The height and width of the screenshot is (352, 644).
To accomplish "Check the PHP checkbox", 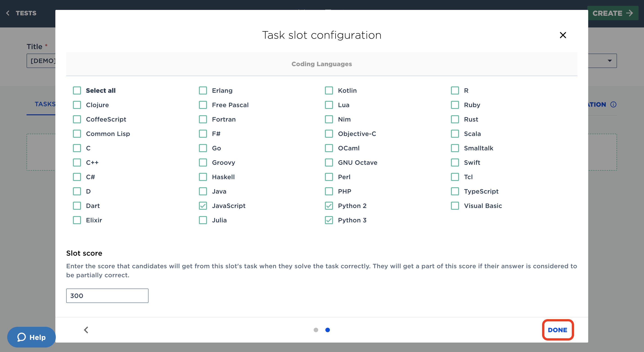I will tap(329, 191).
